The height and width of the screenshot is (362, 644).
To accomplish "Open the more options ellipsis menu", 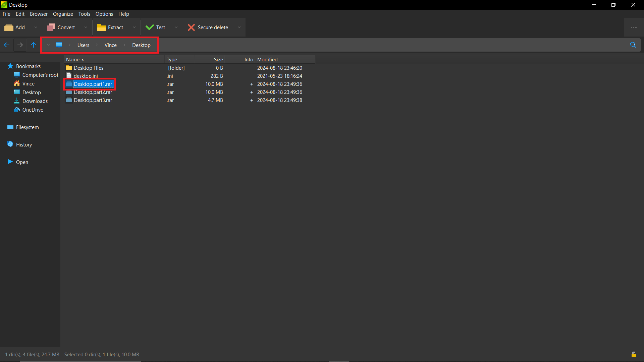I will 634,27.
